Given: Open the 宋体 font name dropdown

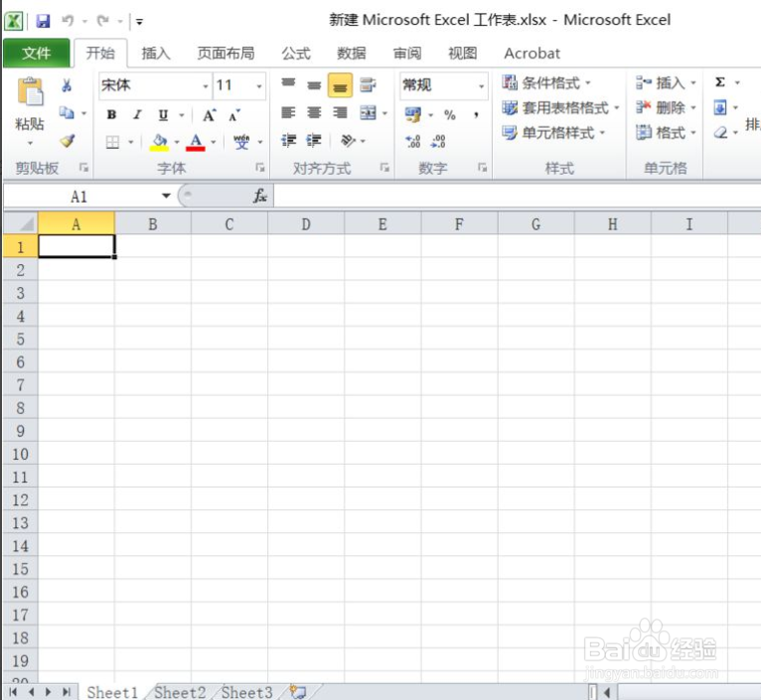Looking at the screenshot, I should click(x=206, y=86).
